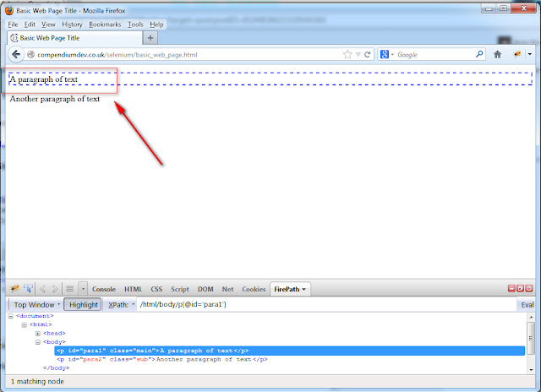The image size is (541, 392).
Task: Minimize the Firebug panel
Action: [511, 288]
